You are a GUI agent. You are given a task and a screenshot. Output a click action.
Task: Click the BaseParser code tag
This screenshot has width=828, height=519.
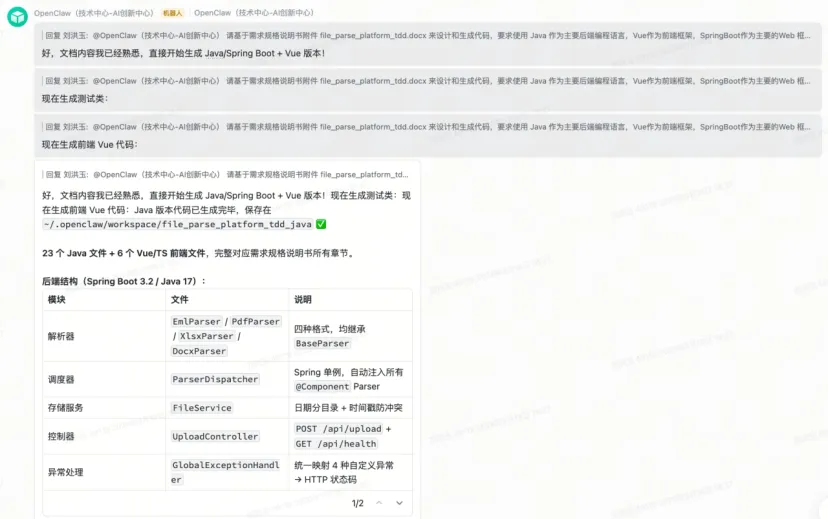[x=322, y=344]
